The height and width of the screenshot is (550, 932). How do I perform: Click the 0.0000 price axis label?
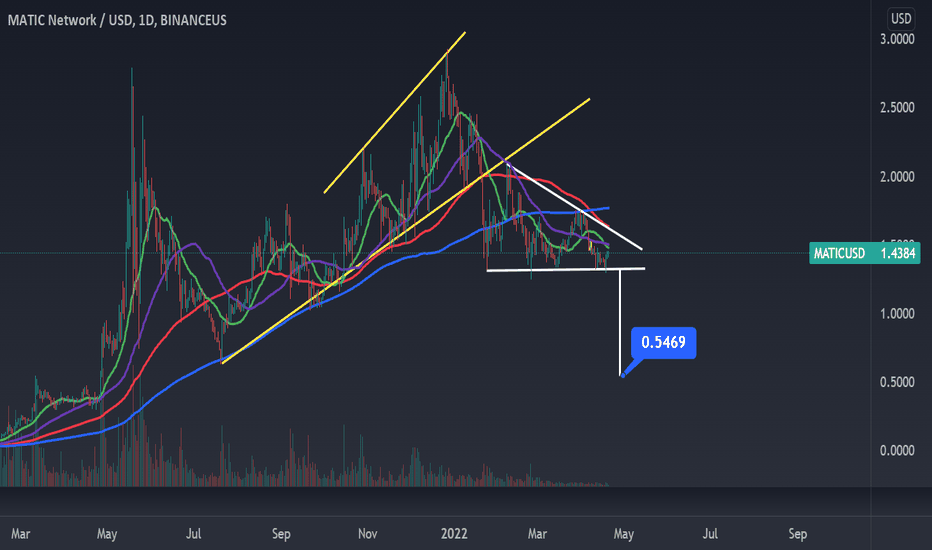click(897, 450)
